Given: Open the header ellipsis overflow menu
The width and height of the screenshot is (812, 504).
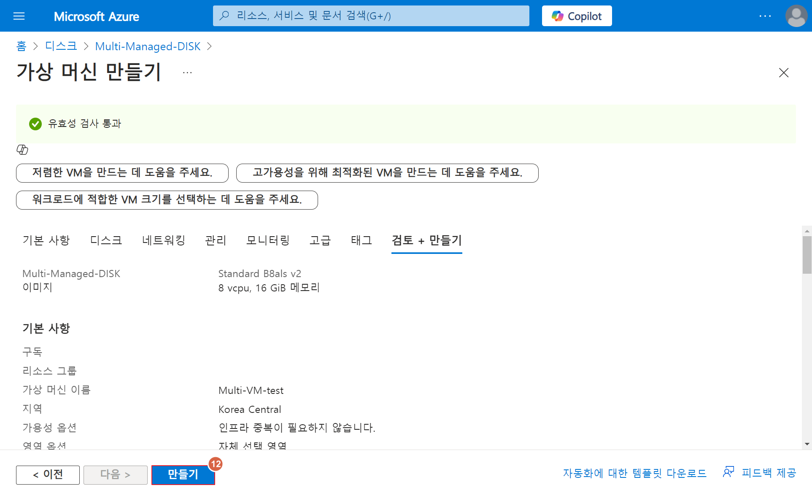Looking at the screenshot, I should coord(765,16).
